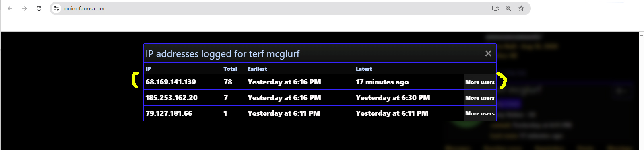644x150 pixels.
Task: Select the IP address 68.169.141.139
Action: coord(171,82)
